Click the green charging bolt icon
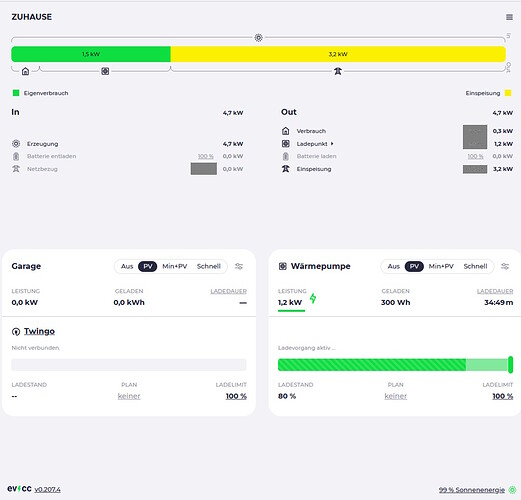Viewport: 521px width, 500px height. point(313,298)
